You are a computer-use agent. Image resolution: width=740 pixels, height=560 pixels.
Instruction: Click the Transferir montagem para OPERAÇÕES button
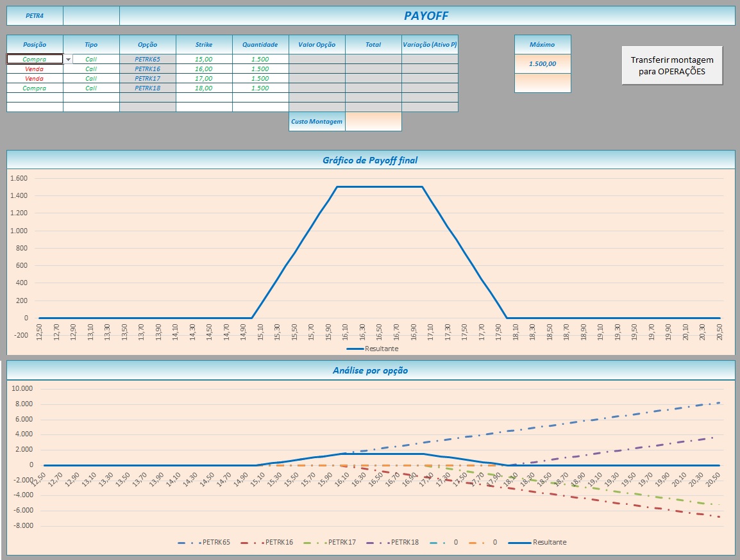tap(672, 65)
